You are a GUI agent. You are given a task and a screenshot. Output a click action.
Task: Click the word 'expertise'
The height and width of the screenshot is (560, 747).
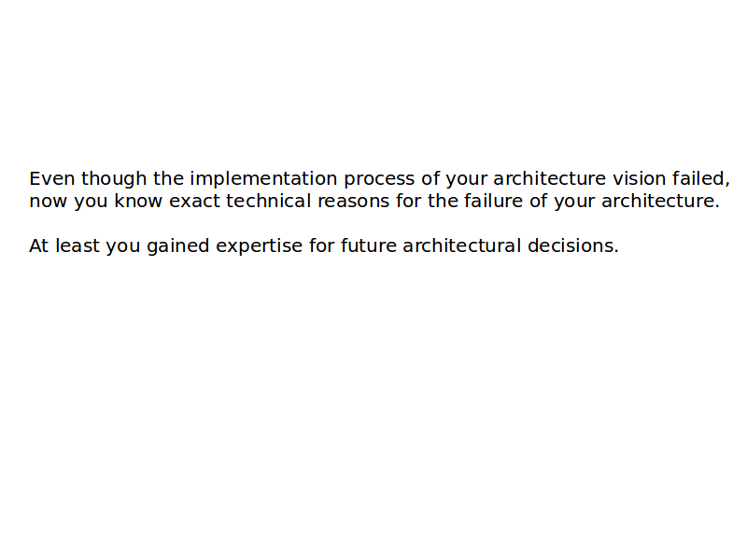point(260,245)
